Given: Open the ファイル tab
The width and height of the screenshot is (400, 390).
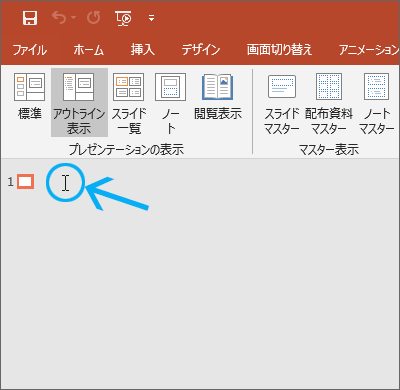Looking at the screenshot, I should pos(30,50).
